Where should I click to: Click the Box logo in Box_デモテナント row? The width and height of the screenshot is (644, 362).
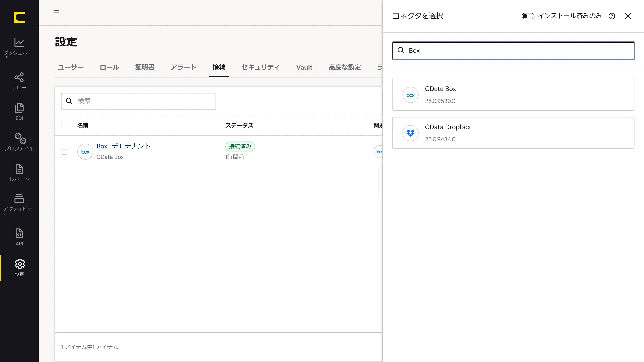coord(85,152)
